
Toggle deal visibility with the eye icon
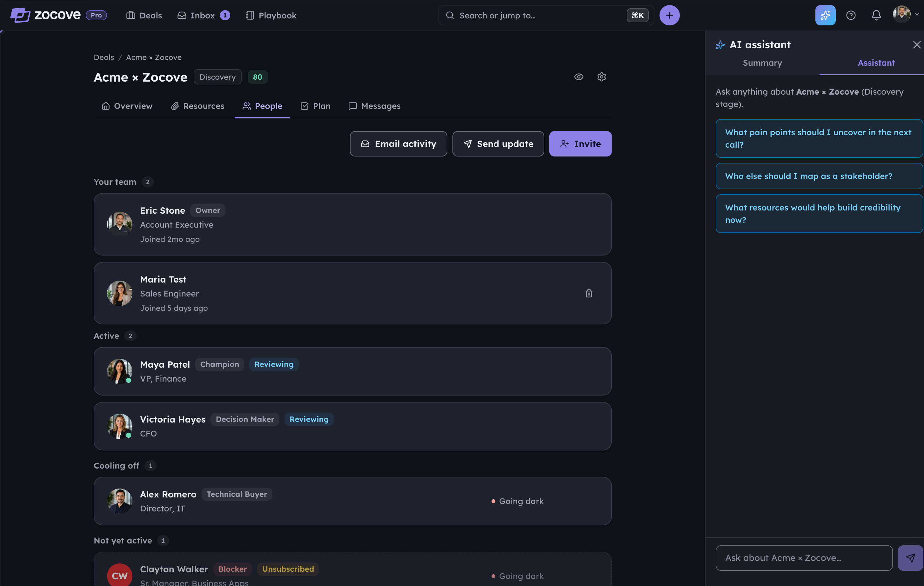point(579,77)
